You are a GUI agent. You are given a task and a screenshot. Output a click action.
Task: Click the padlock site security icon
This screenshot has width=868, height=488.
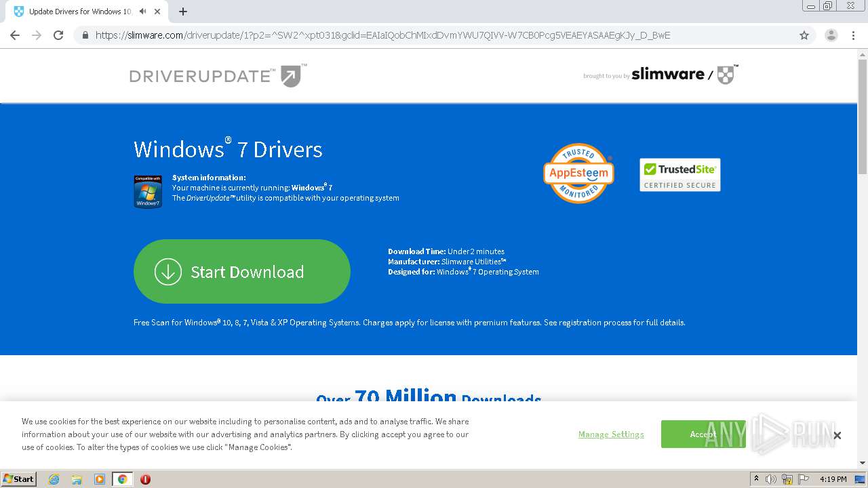tap(85, 35)
